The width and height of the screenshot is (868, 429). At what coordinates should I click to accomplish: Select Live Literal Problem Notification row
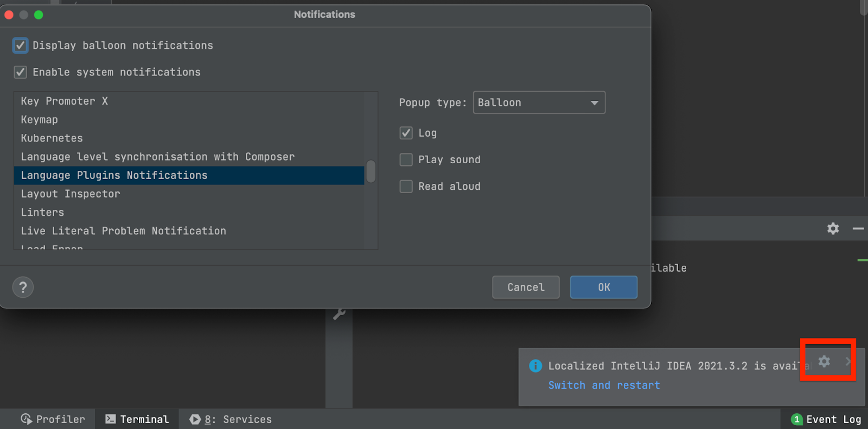189,231
